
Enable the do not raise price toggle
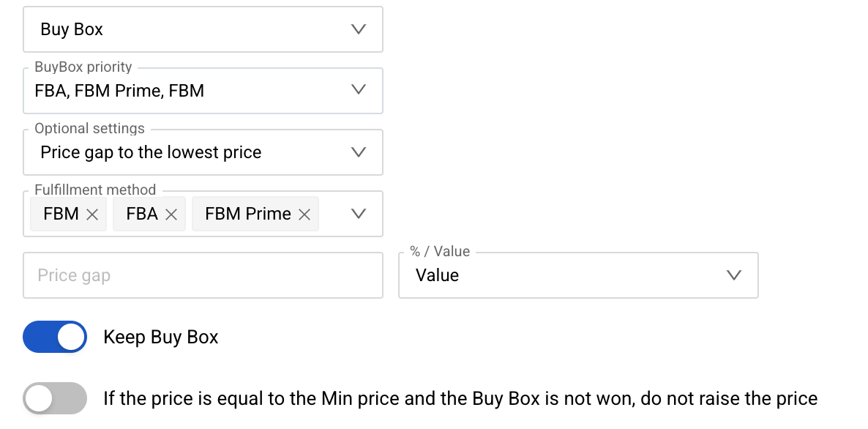click(55, 399)
